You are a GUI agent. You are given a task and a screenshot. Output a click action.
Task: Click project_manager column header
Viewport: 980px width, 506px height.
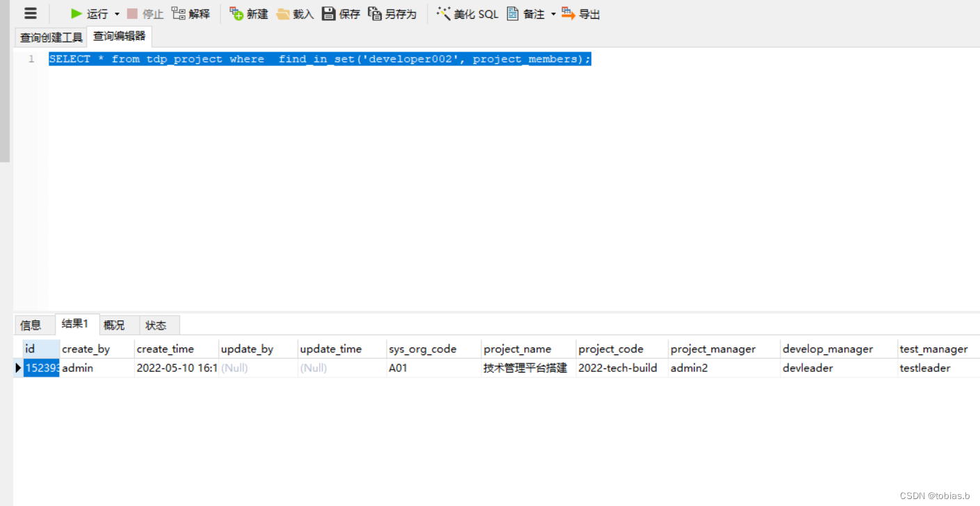point(724,349)
